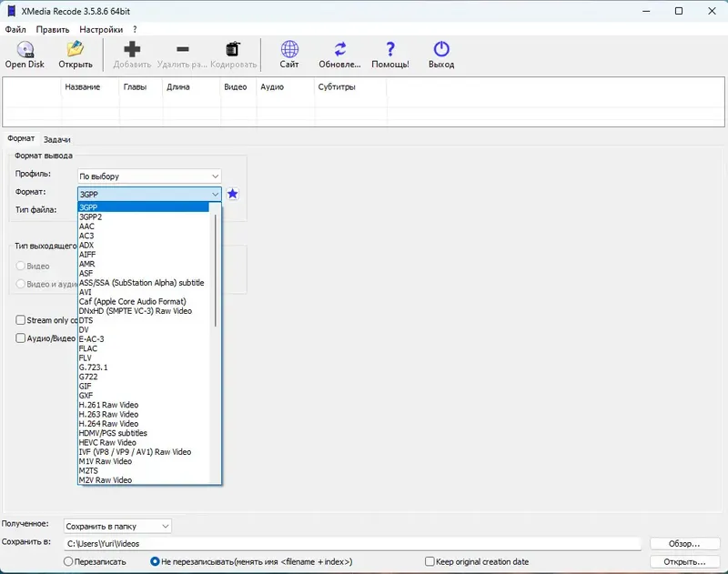
Task: Select G.723.1 in the format list
Action: [x=144, y=367]
